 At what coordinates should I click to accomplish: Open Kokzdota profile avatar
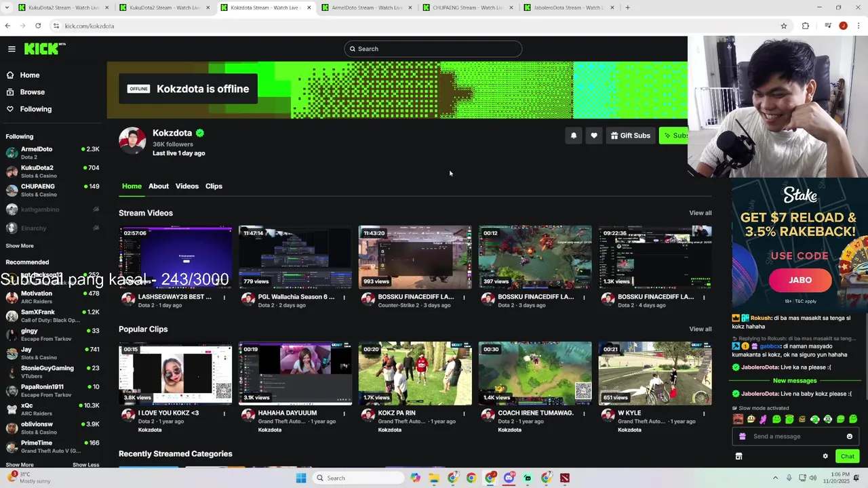coord(132,141)
